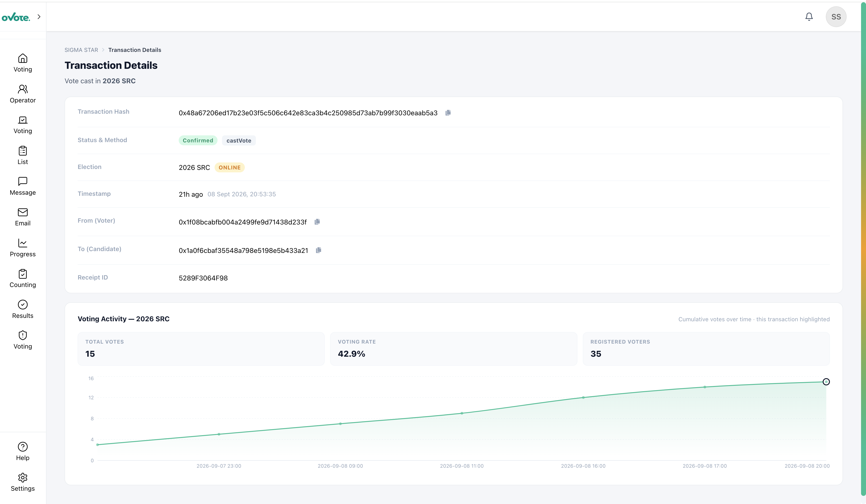Screen dimensions: 866x504
Task: Click the 2026 SRC election name
Action: coord(194,167)
